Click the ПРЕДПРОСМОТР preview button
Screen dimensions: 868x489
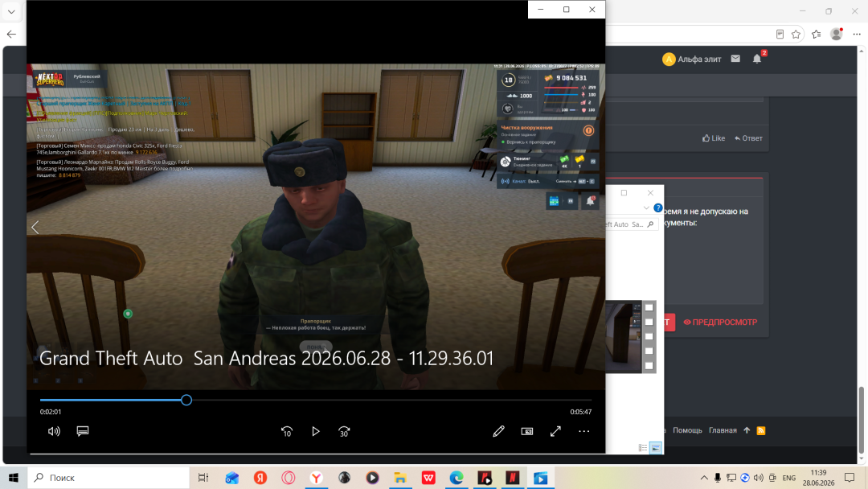tap(720, 322)
